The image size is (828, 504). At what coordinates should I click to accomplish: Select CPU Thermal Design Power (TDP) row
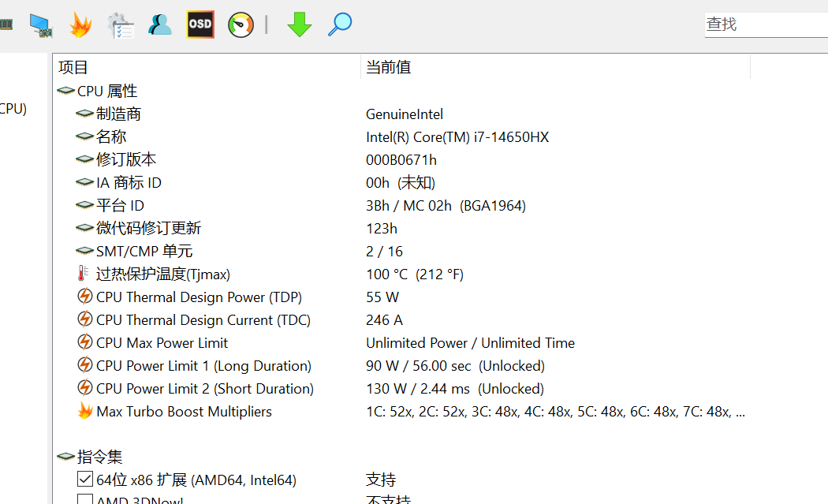click(199, 297)
